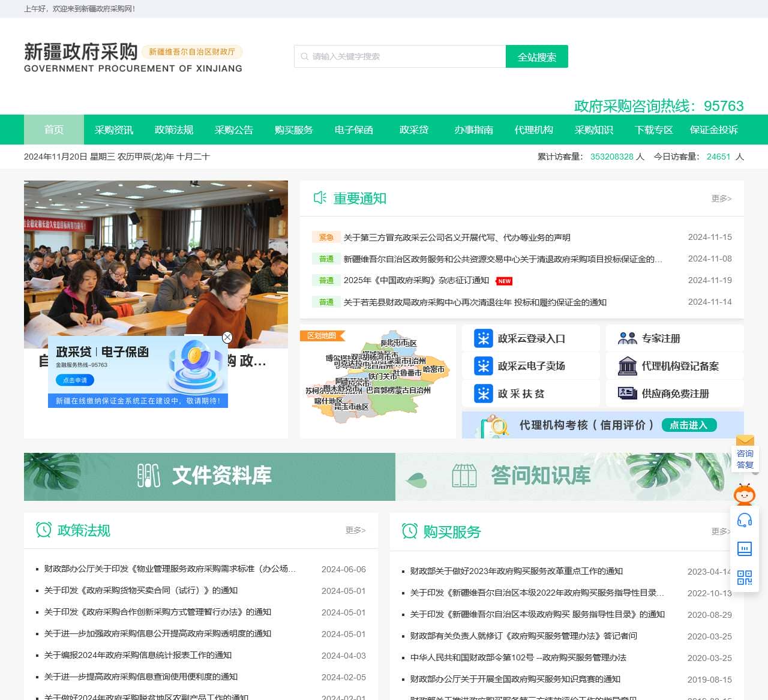Click 阿勒泰地区 on the 区划地图

(x=398, y=343)
